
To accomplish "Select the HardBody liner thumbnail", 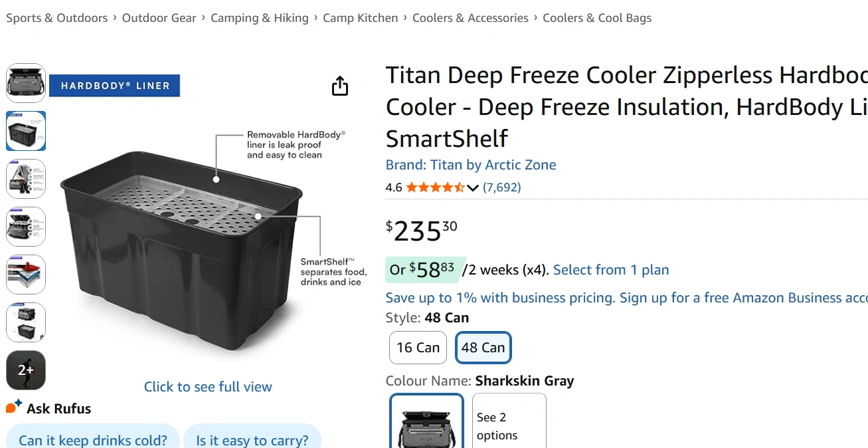I will point(26,131).
